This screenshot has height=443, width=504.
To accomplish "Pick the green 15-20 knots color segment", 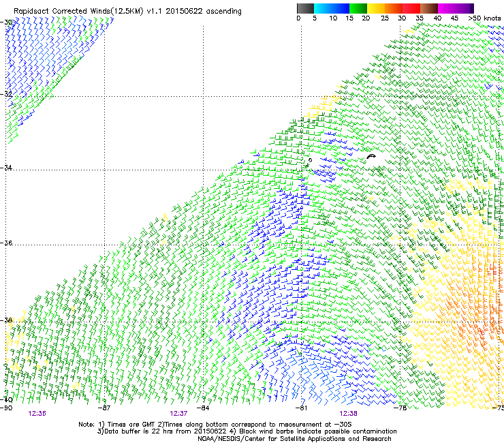I will point(358,8).
